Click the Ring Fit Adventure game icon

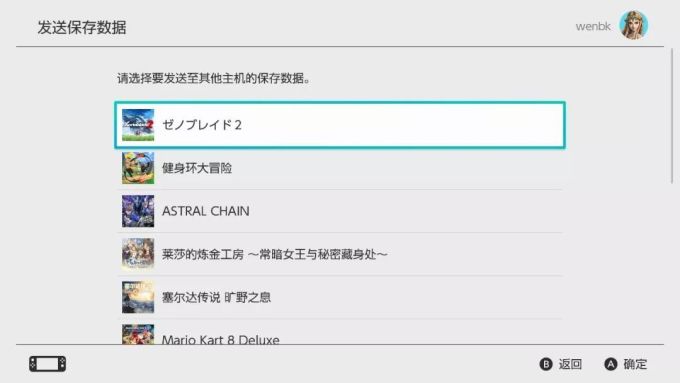click(x=138, y=168)
